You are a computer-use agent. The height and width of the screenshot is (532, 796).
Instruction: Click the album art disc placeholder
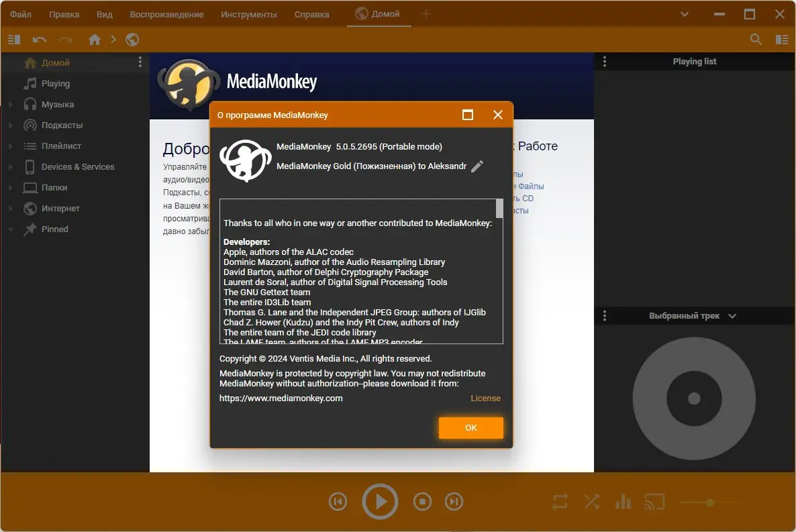pos(693,398)
